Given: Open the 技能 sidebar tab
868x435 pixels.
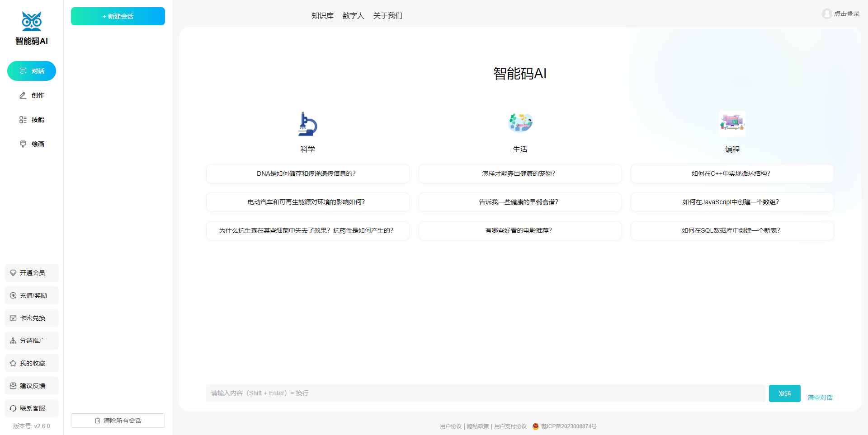Looking at the screenshot, I should pyautogui.click(x=32, y=120).
